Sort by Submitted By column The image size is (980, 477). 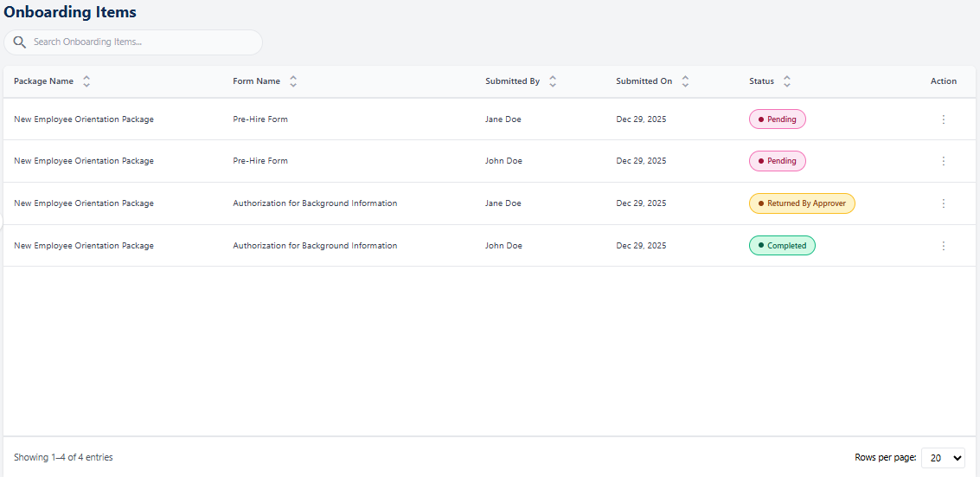553,81
